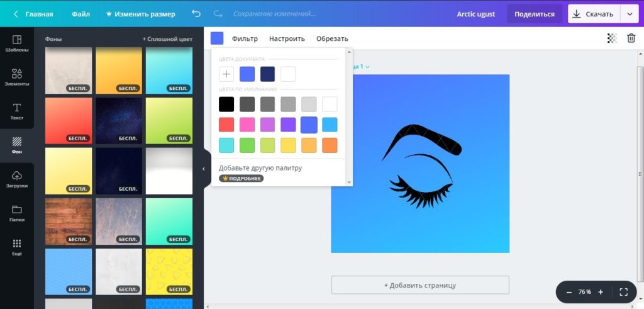Open Элементы elements panel

point(17,77)
